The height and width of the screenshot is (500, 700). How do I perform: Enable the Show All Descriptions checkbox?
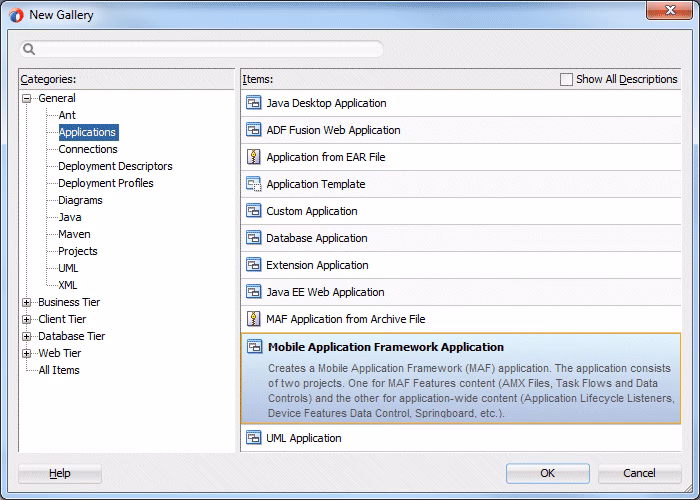coord(567,79)
